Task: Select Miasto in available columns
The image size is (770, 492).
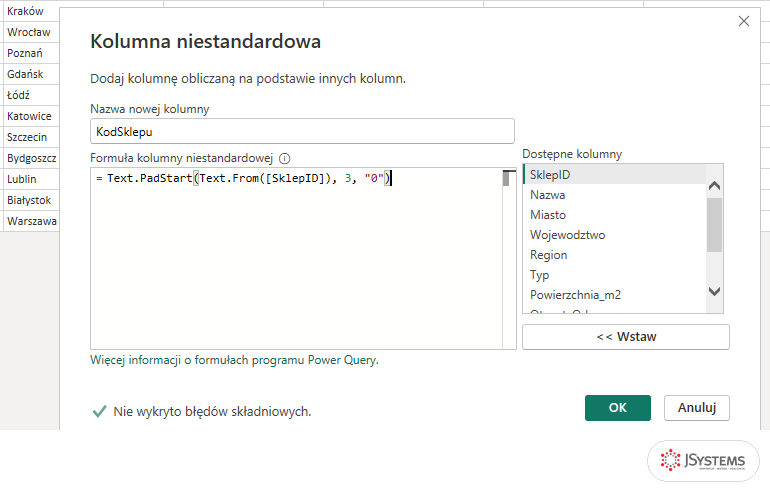Action: pyautogui.click(x=614, y=215)
